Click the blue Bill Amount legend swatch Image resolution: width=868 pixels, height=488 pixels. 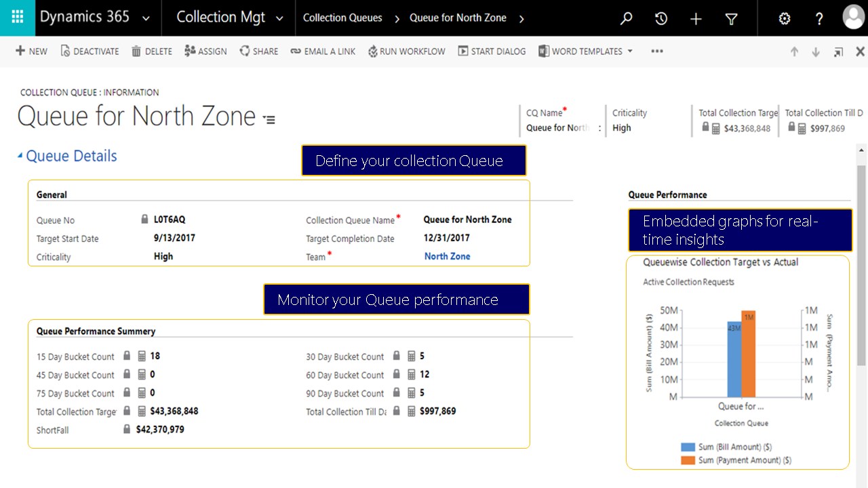point(688,447)
